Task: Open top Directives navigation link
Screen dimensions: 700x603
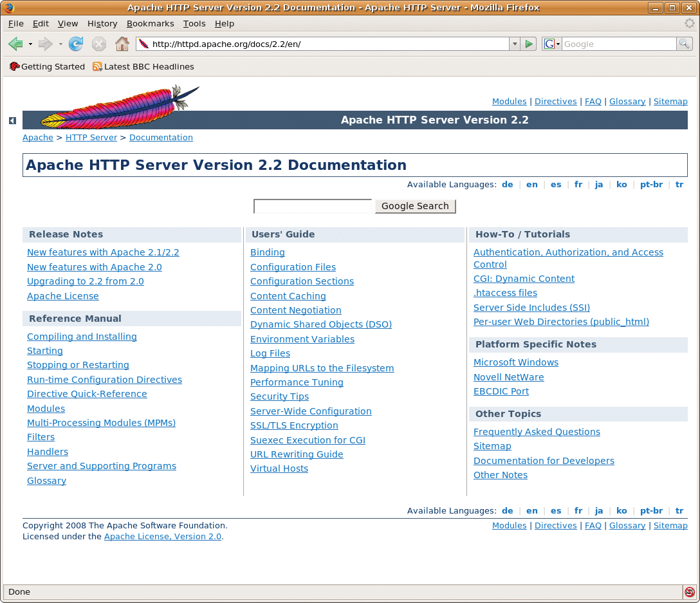Action: point(556,102)
